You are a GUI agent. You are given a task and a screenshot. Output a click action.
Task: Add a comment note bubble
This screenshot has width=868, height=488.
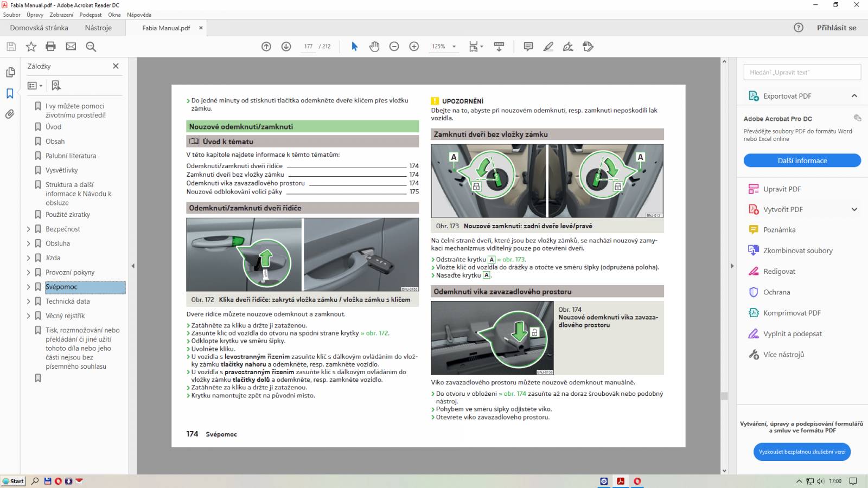click(528, 47)
